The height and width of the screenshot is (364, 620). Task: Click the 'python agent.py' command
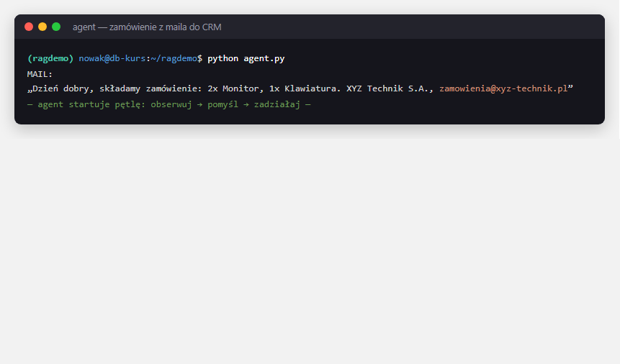[246, 58]
